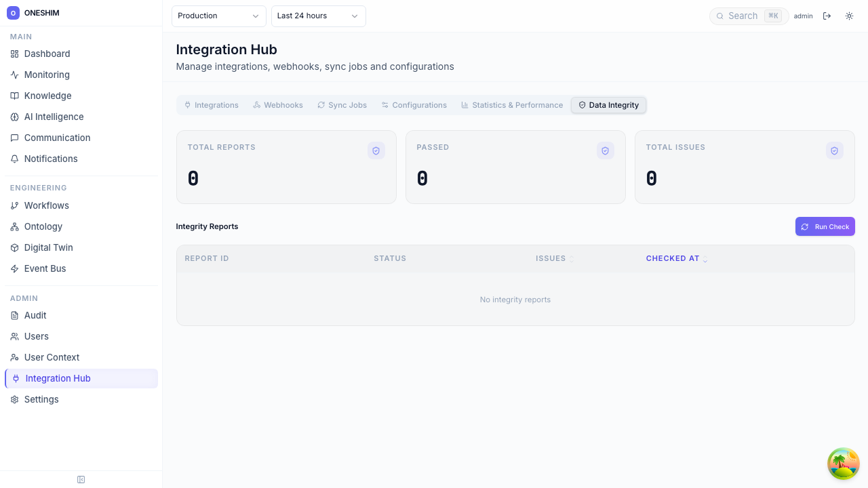Open the Production environment dropdown

(x=218, y=16)
